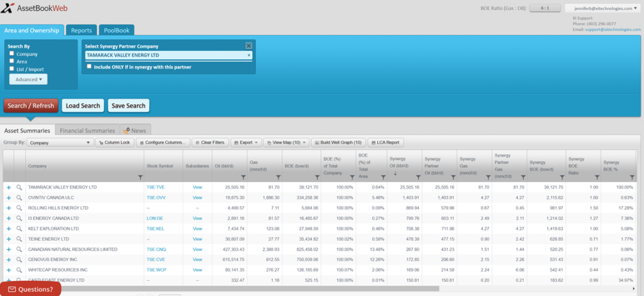
Task: Close the Select Synergy Partner Company panel
Action: click(248, 46)
